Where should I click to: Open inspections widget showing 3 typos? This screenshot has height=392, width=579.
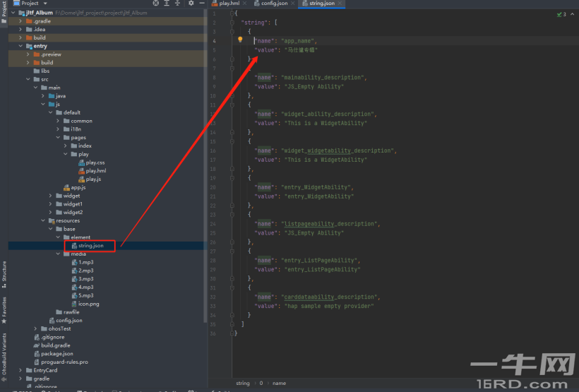(561, 14)
